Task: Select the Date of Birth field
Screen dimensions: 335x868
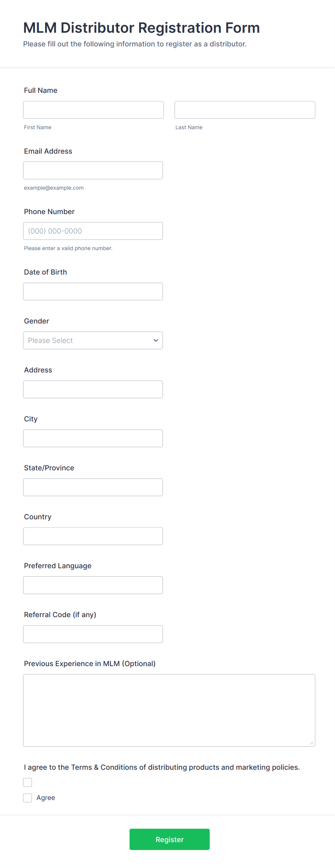Action: tap(93, 291)
